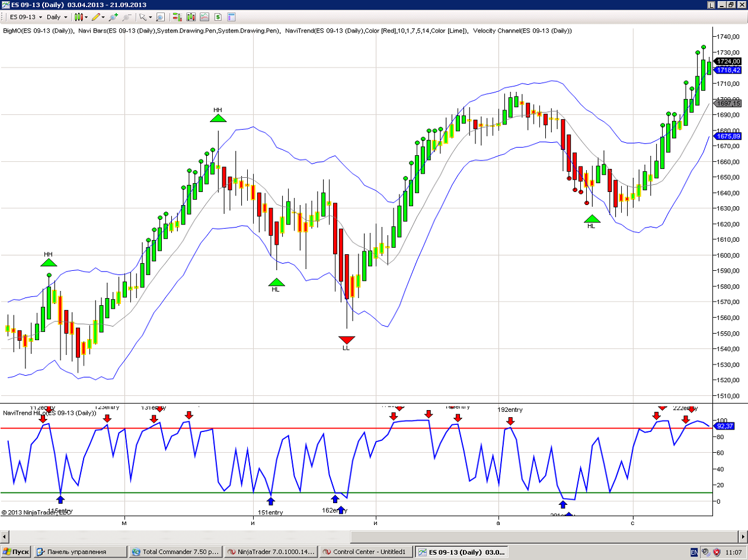The width and height of the screenshot is (748, 560).
Task: Click the EN language indicator in tray
Action: pos(694,552)
